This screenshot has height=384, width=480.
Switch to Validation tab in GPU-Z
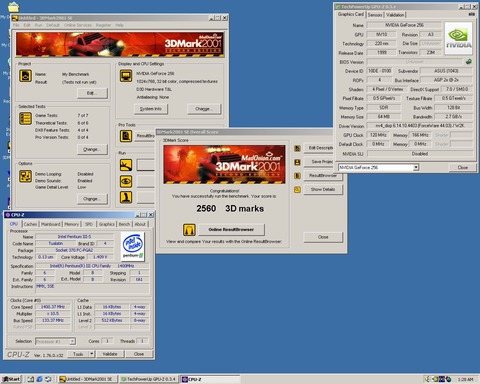click(395, 15)
